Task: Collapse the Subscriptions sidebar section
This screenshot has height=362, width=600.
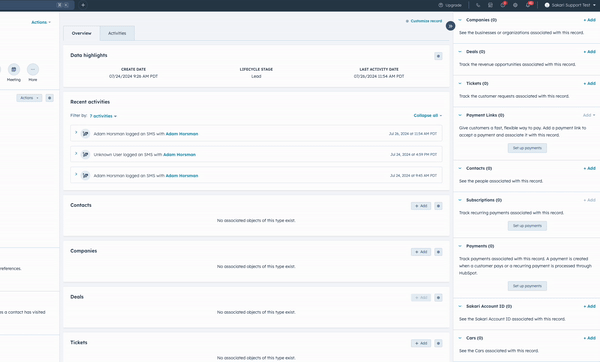Action: (460, 200)
